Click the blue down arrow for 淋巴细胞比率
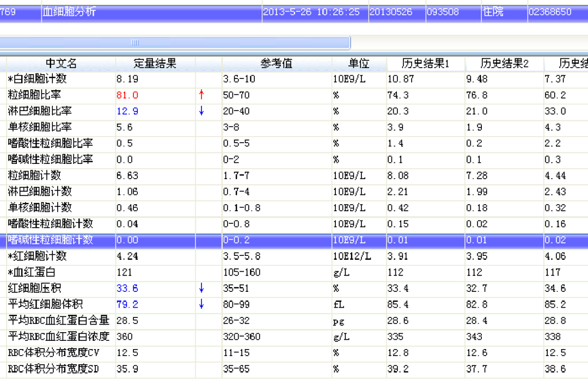 201,111
